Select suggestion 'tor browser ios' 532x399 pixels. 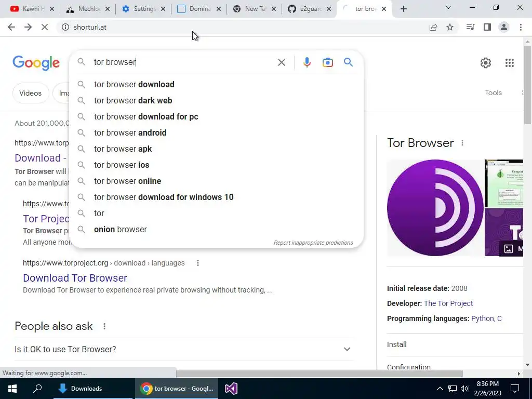pos(217,165)
